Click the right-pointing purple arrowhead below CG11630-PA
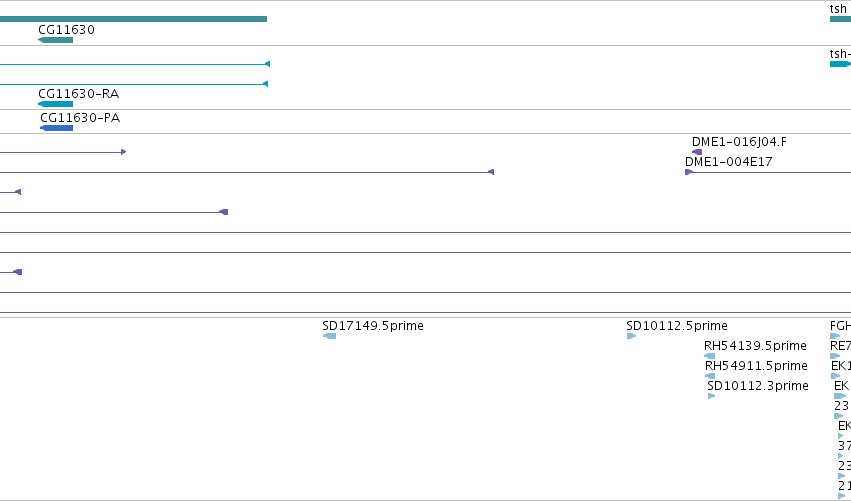The width and height of the screenshot is (851, 501). [123, 152]
